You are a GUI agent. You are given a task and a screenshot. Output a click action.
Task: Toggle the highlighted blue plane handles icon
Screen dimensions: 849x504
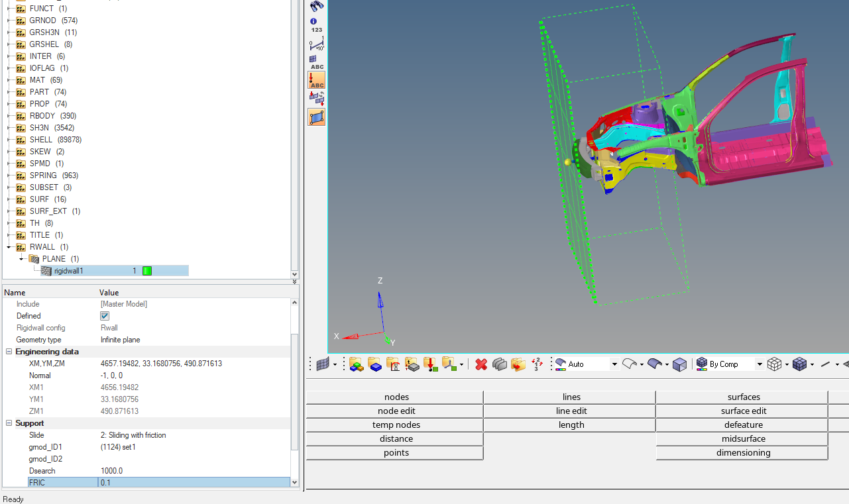(x=316, y=117)
